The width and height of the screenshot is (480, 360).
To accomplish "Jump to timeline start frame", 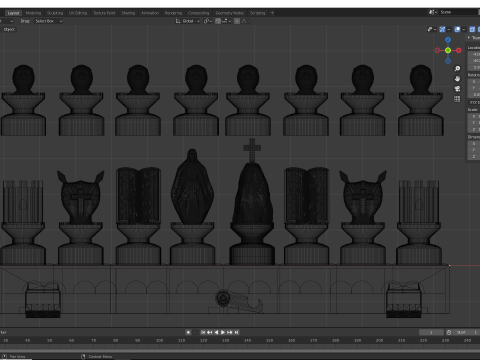I will pos(203,332).
